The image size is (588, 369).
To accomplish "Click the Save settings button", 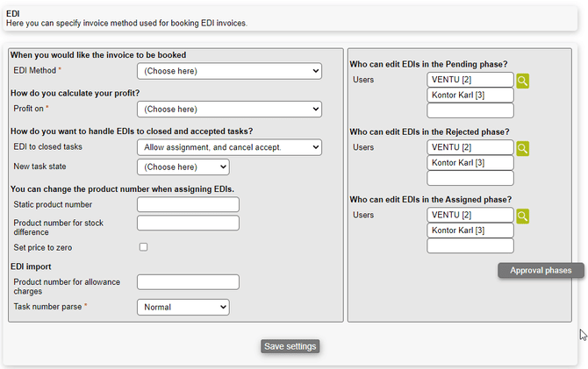I will tap(290, 346).
